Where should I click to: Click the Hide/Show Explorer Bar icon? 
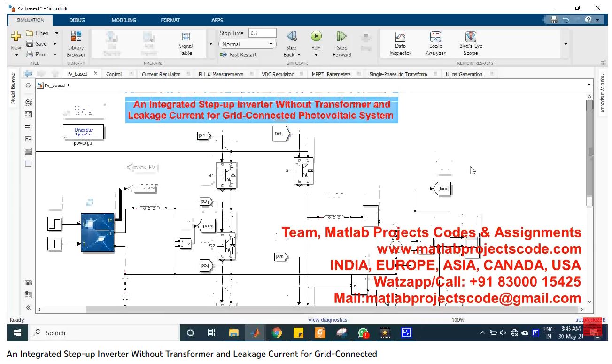28,85
